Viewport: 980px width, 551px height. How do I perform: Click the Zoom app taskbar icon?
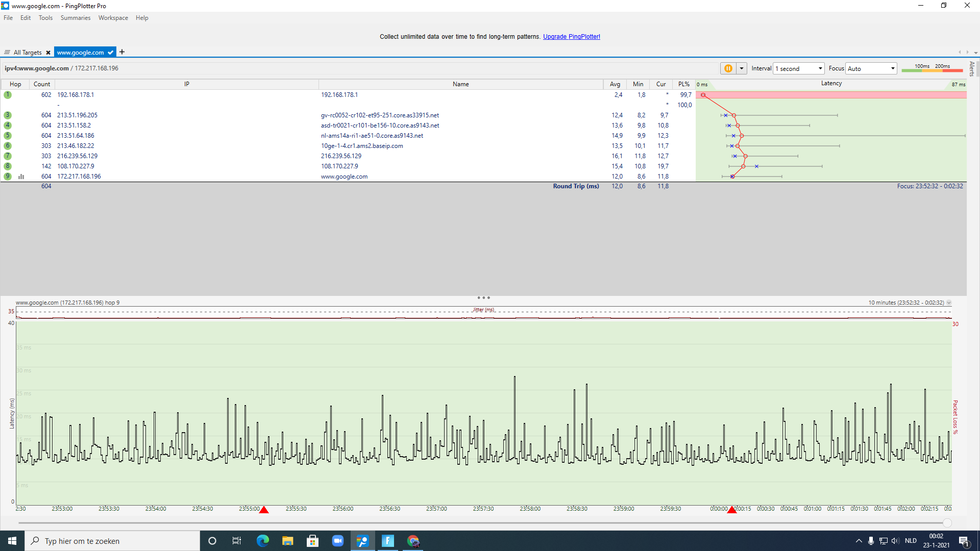tap(338, 541)
